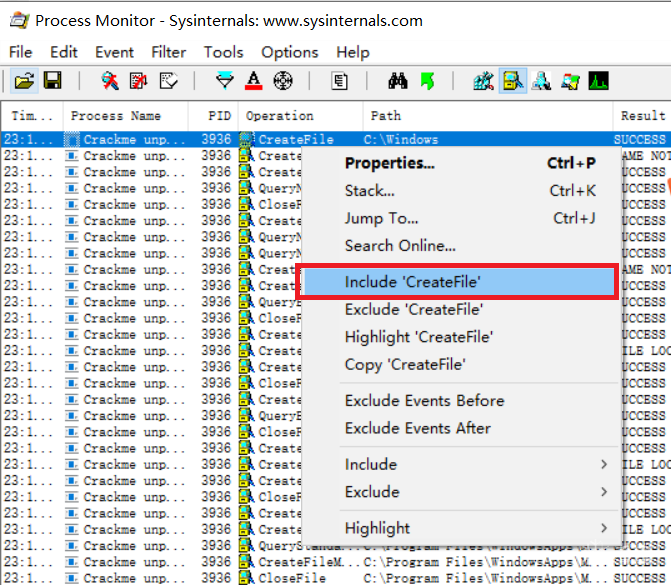The image size is (671, 585).
Task: Sort by the Result column header
Action: 642,116
